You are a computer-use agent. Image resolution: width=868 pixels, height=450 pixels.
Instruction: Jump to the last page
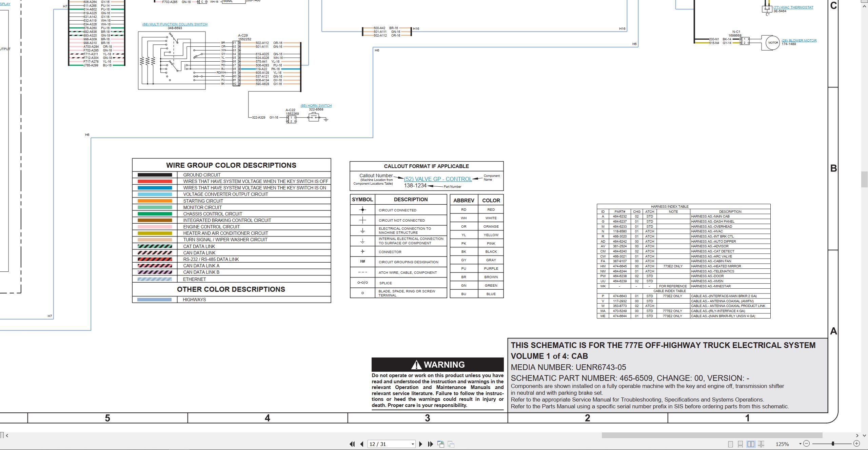click(x=431, y=444)
